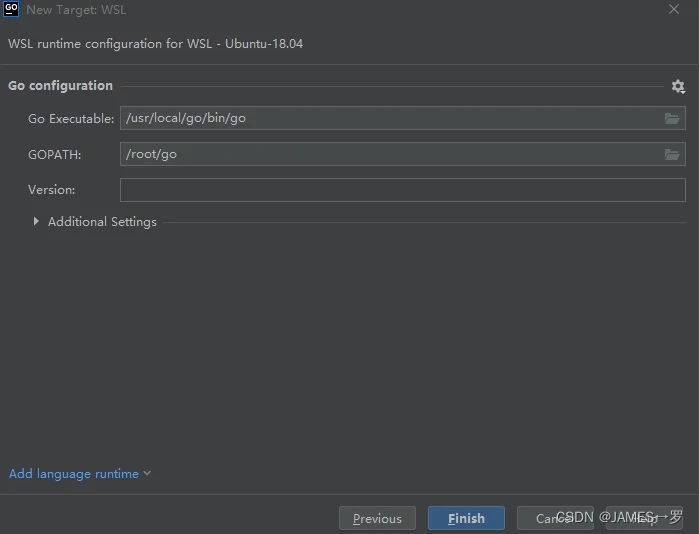Viewport: 699px width, 534px height.
Task: Go back with the Previous button
Action: tap(377, 518)
